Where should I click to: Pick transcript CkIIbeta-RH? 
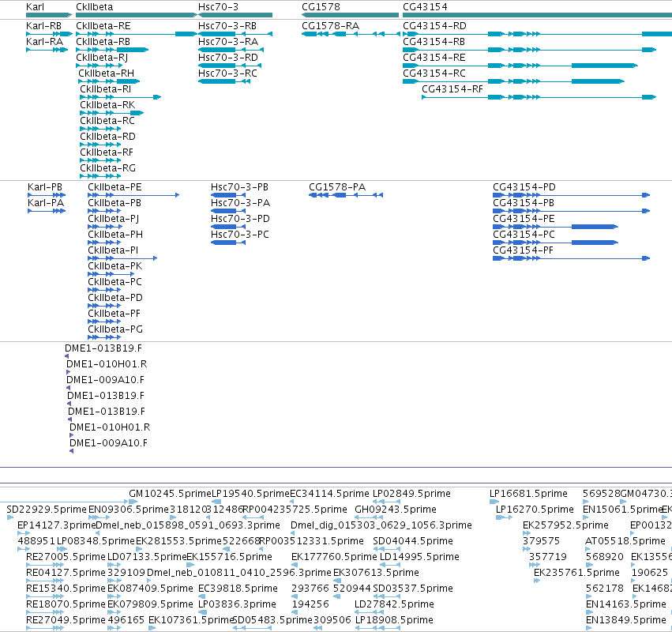click(109, 81)
